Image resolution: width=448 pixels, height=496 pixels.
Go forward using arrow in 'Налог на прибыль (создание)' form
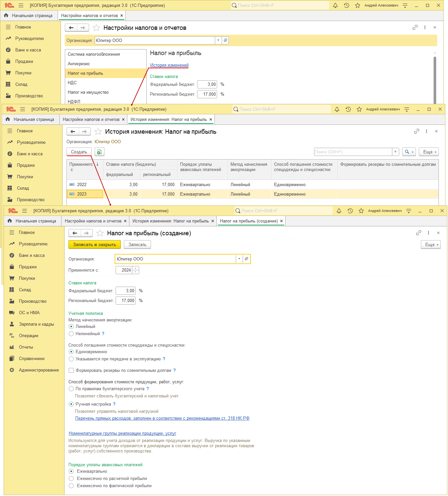86,233
